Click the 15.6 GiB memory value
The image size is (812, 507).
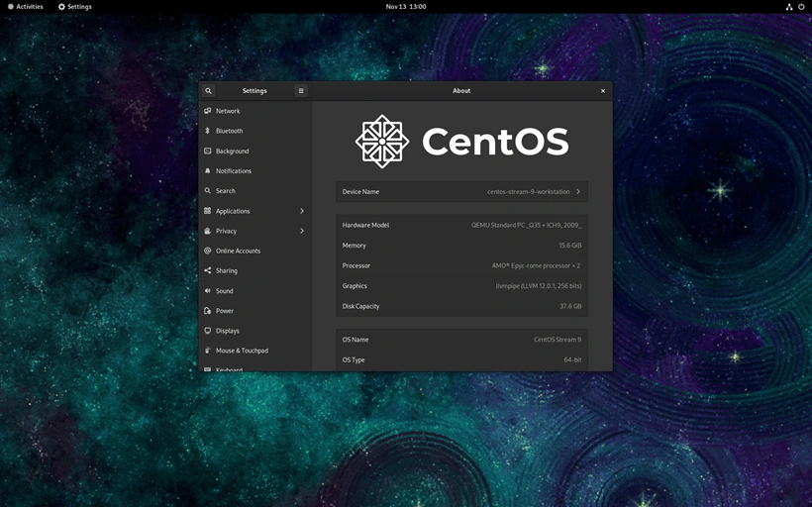(x=570, y=246)
